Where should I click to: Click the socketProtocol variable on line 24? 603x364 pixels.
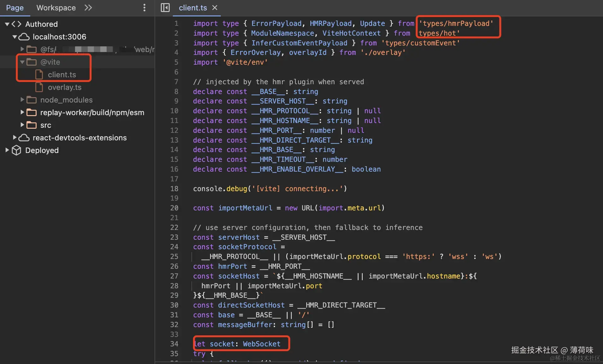coord(247,247)
